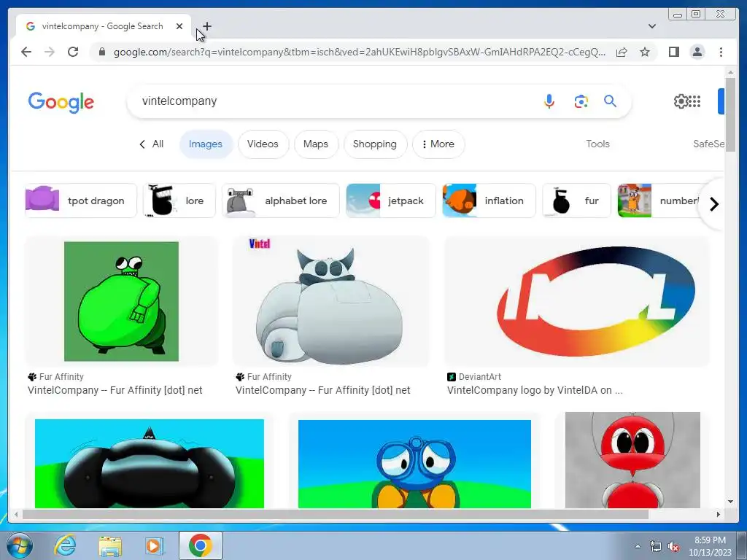The image size is (747, 560).
Task: Open the black inflated character thumbnail
Action: (x=149, y=463)
